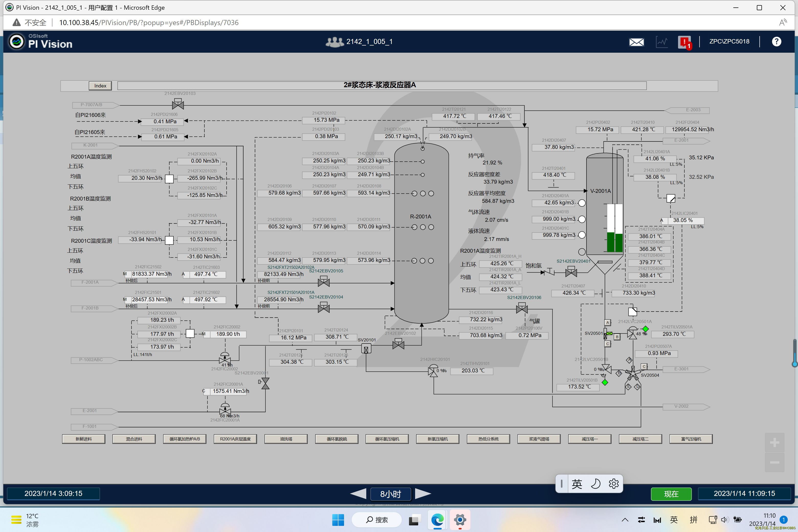
Task: Click the SV20101 valve symbol
Action: pos(366,349)
